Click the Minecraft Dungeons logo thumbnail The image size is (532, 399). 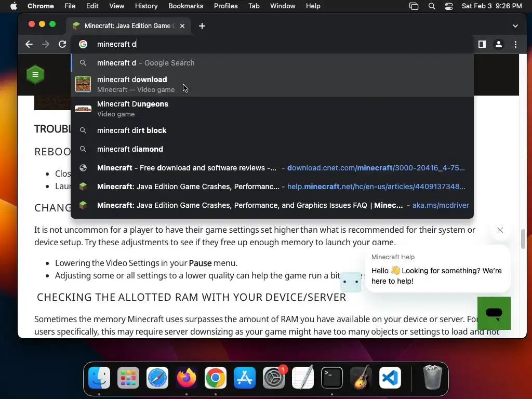83,109
